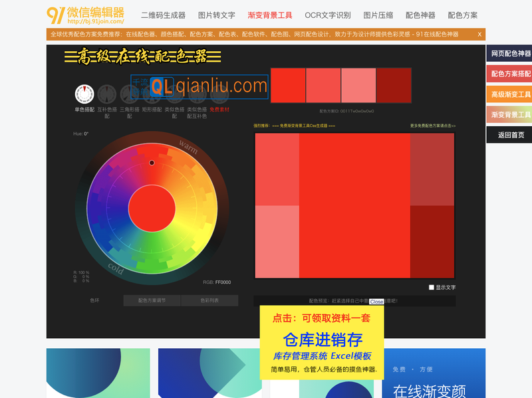
Task: Enable the 显示文字 checkbox
Action: click(x=432, y=287)
